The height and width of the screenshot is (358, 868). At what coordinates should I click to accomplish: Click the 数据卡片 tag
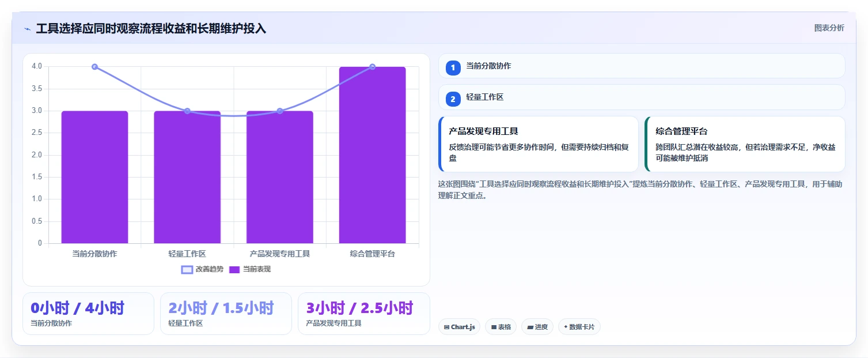point(579,327)
